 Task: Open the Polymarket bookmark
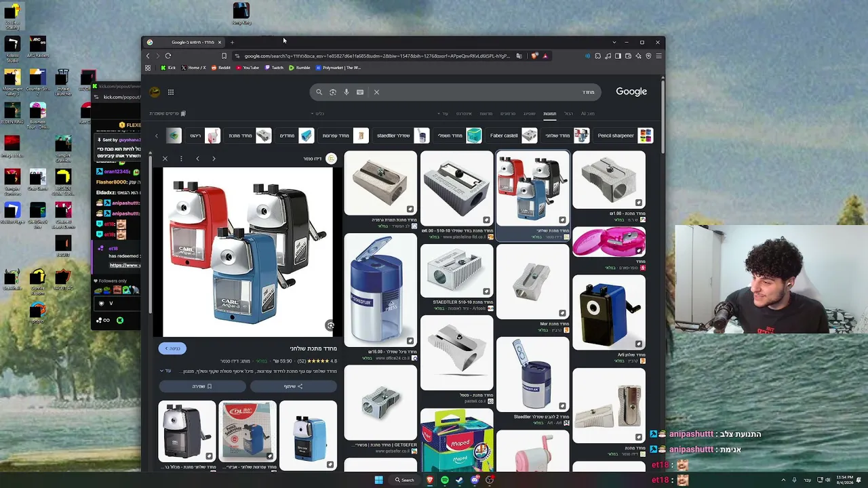338,68
